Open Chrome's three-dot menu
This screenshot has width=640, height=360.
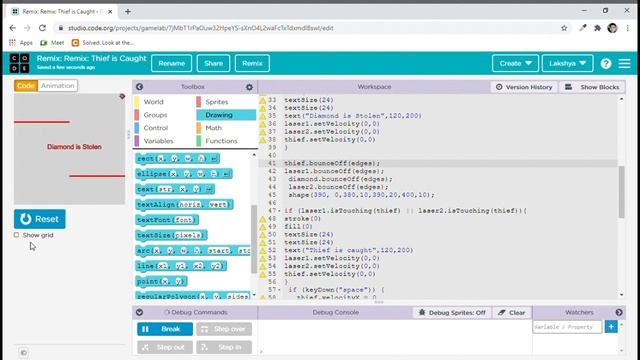628,28
